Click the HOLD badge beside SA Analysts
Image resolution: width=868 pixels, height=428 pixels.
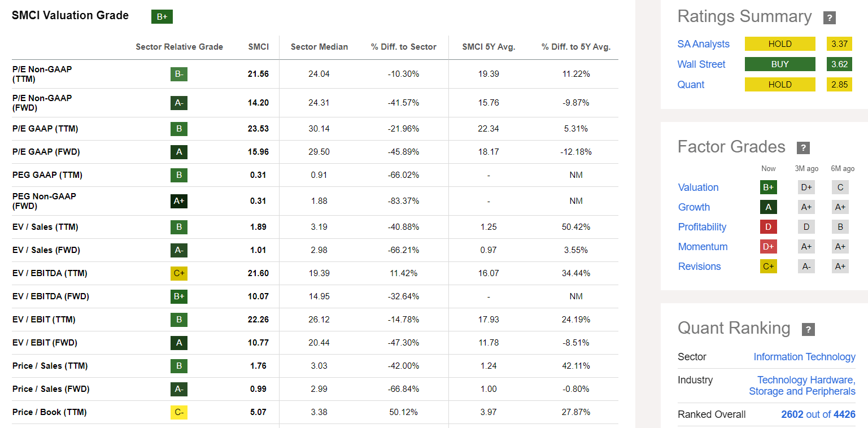pos(780,43)
